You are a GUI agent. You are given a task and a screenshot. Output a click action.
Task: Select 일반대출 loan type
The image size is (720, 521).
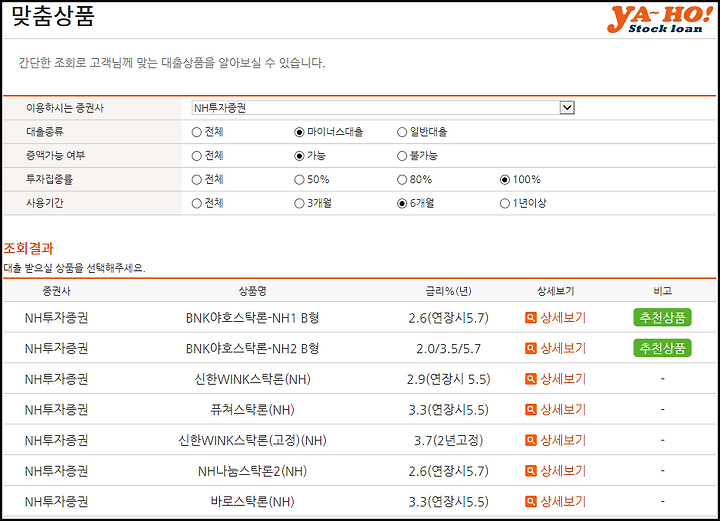point(402,132)
